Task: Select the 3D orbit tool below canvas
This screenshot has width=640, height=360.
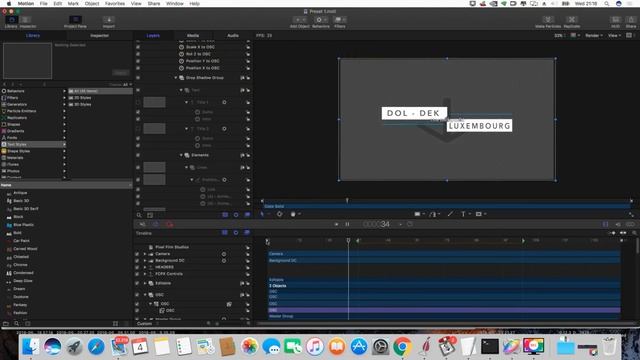Action: click(280, 214)
